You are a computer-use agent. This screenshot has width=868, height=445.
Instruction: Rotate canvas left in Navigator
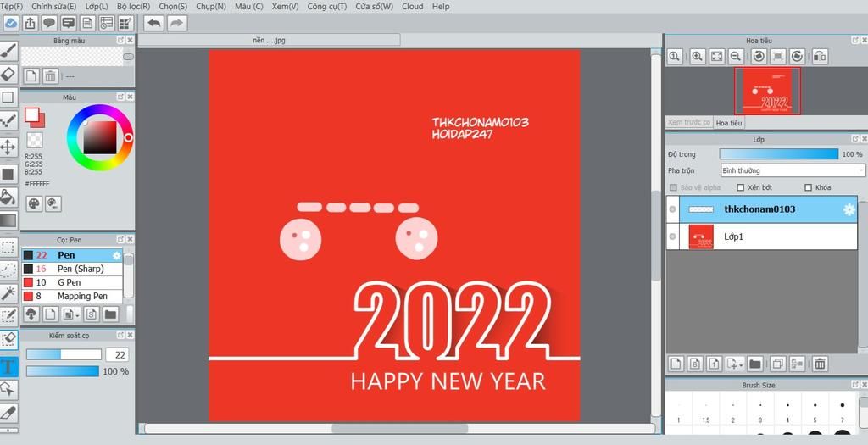click(759, 56)
